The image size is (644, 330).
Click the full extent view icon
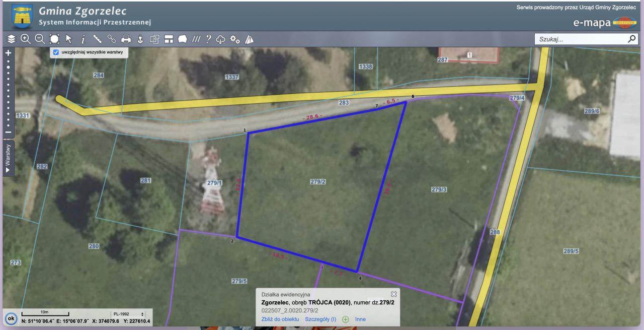[54, 39]
